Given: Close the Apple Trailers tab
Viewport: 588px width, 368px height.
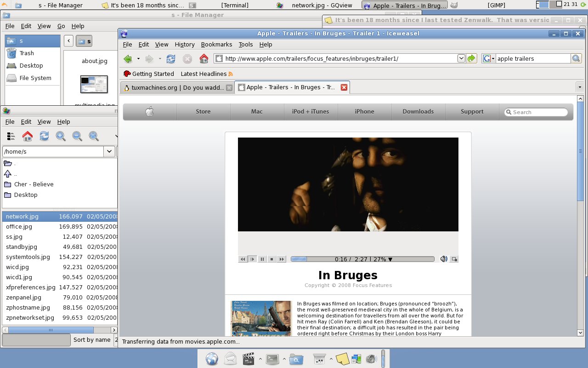Looking at the screenshot, I should point(344,87).
